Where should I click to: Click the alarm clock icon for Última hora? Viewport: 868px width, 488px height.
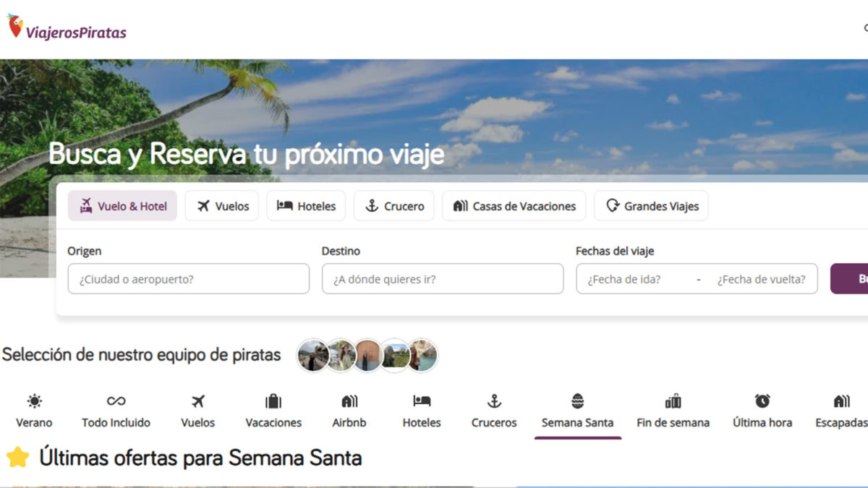[762, 401]
